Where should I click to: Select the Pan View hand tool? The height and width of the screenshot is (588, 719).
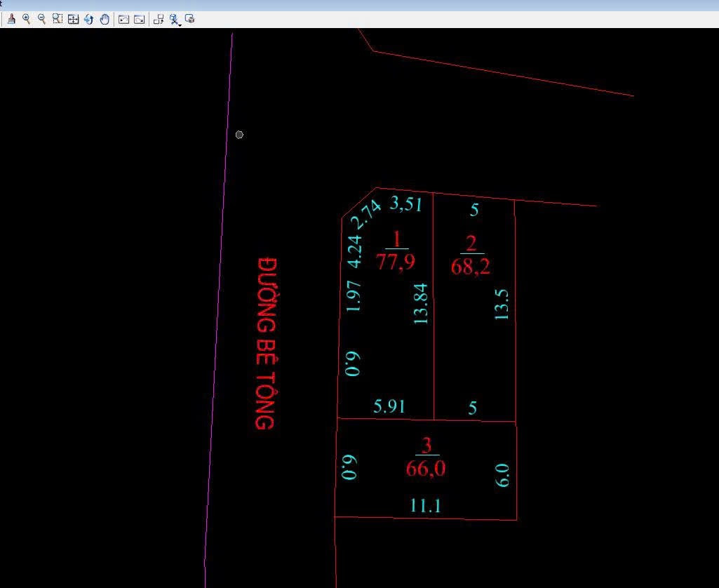[105, 20]
